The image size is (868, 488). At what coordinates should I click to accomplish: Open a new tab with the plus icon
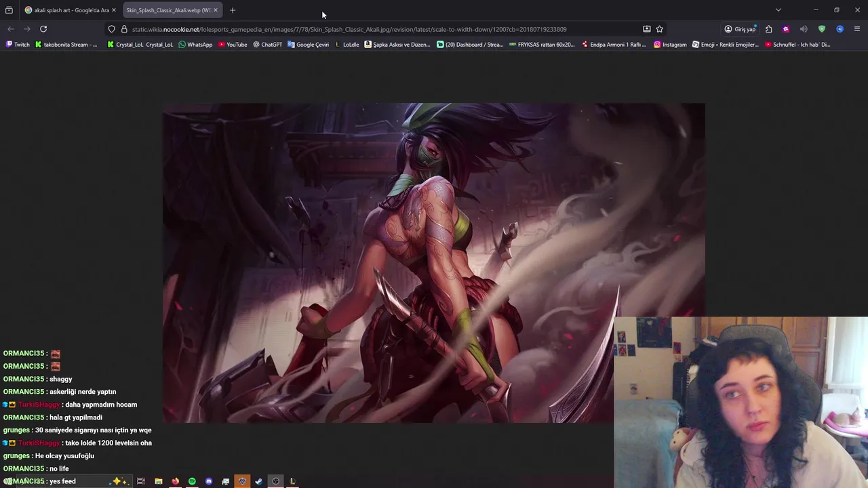(233, 10)
